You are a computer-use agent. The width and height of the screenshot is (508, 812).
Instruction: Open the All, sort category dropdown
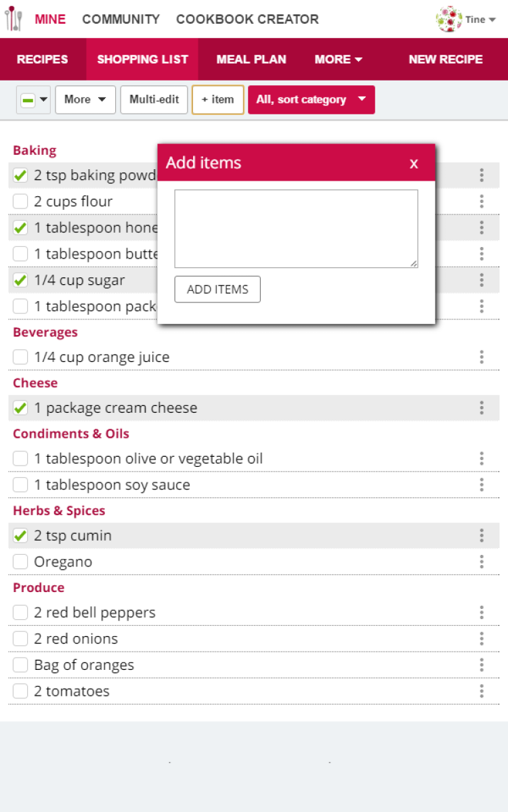click(x=311, y=99)
